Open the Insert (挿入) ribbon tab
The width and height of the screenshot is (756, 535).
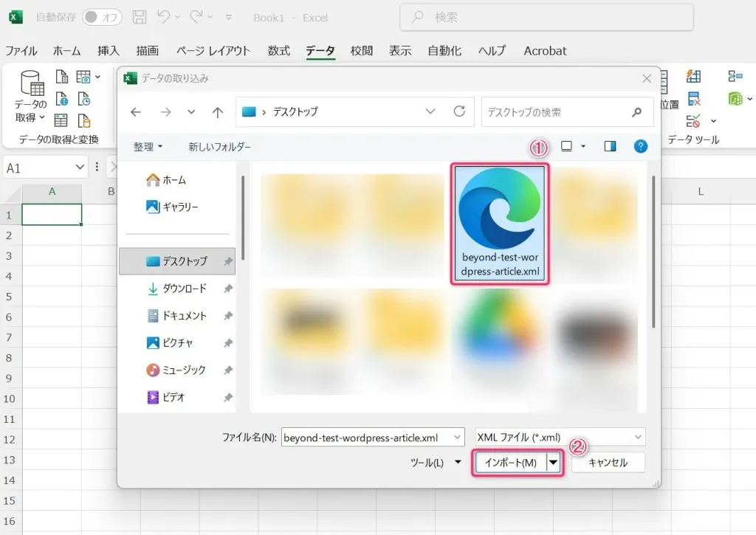pyautogui.click(x=109, y=51)
